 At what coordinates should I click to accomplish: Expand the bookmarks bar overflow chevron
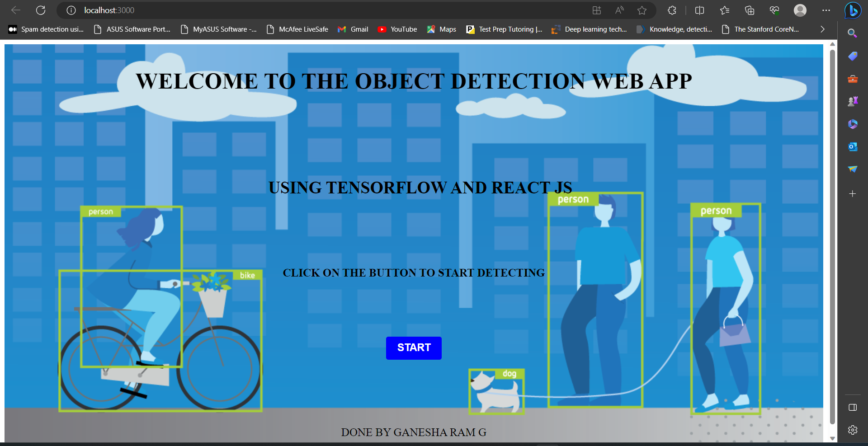tap(822, 29)
